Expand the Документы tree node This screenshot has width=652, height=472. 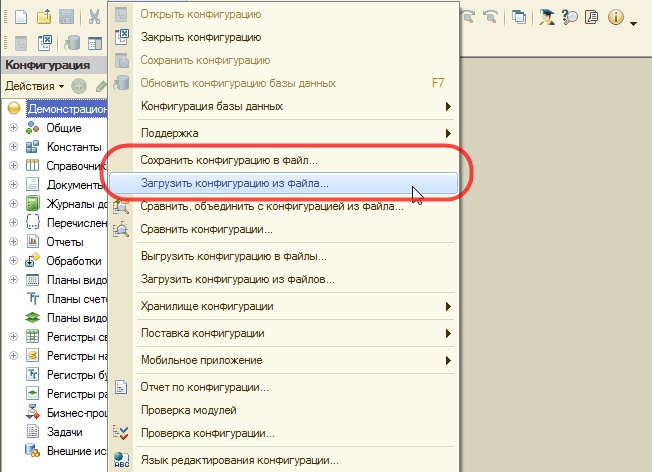click(x=13, y=184)
